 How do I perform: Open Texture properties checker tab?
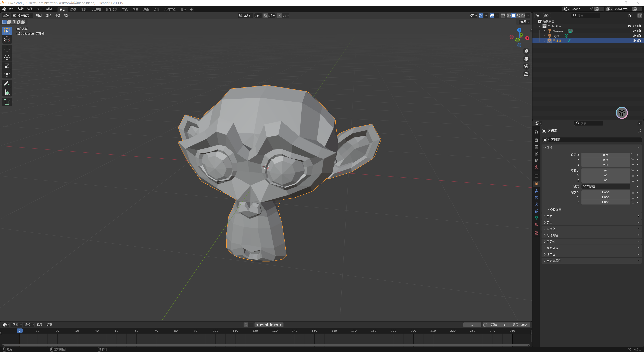point(536,233)
